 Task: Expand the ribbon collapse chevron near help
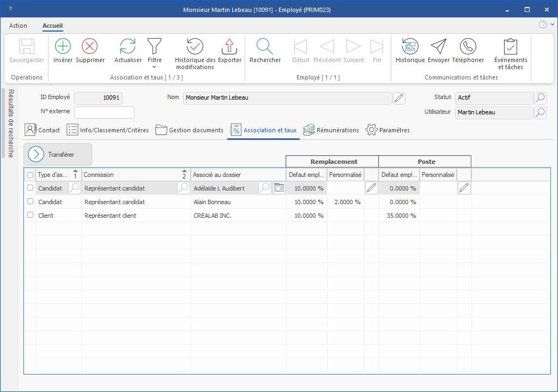click(552, 24)
